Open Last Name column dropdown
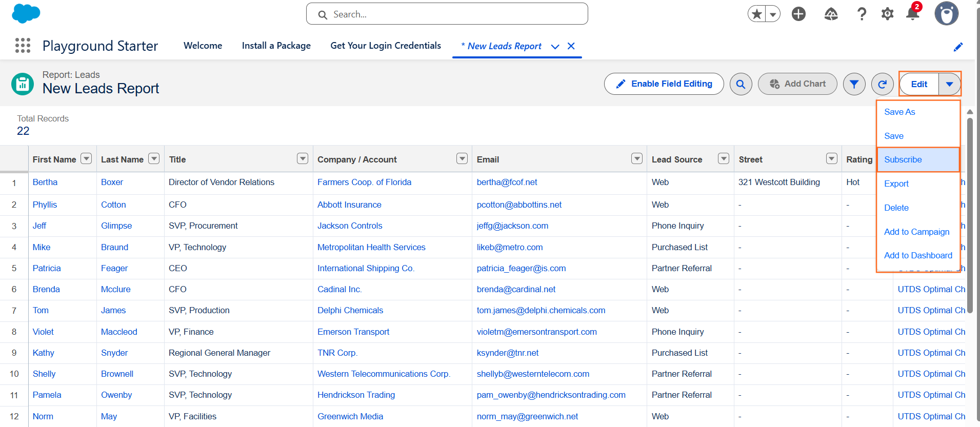 (x=154, y=159)
